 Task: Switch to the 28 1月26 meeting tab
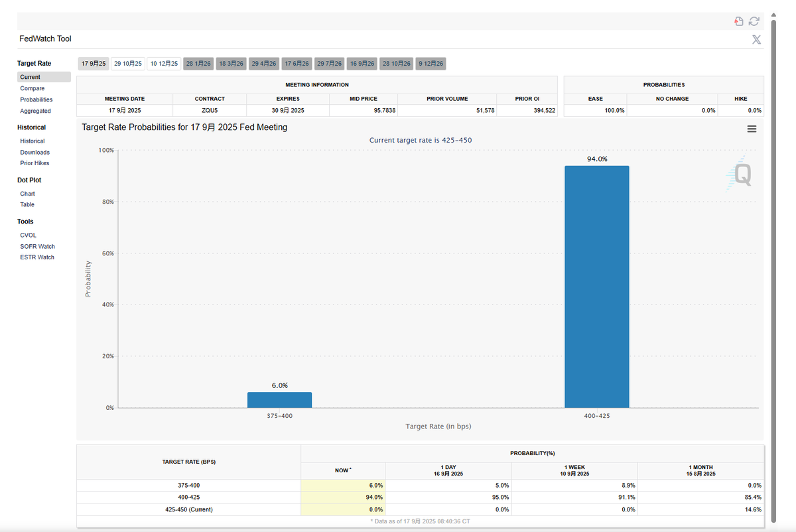tap(198, 64)
